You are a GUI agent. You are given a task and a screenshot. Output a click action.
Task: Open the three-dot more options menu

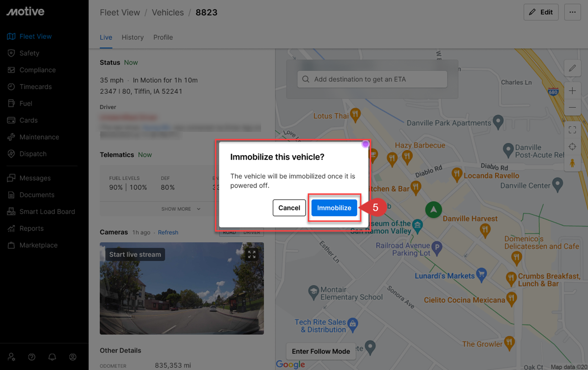tap(572, 12)
